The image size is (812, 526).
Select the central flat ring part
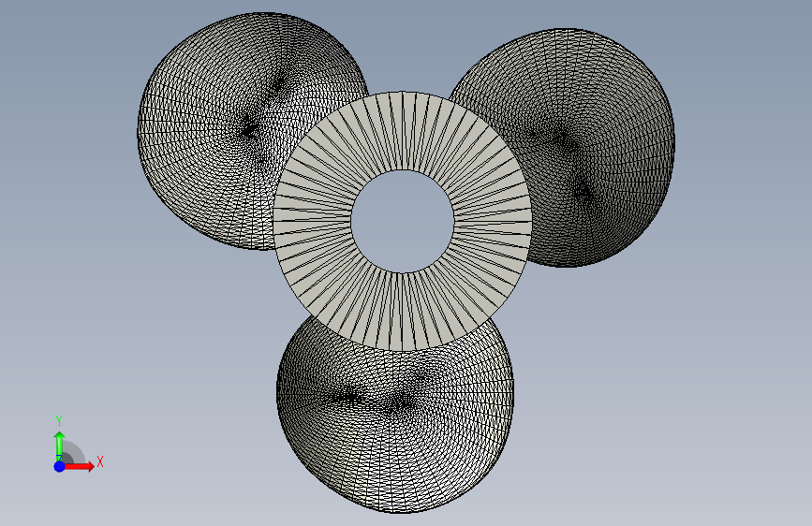pos(311,221)
